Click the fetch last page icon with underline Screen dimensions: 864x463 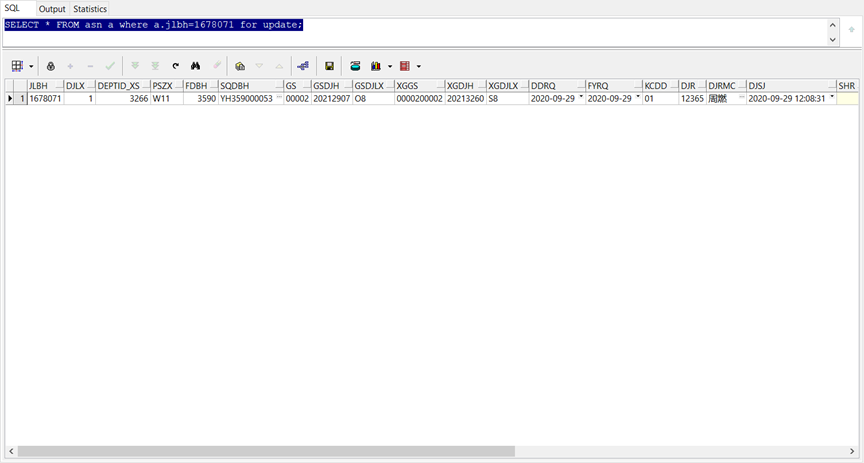155,66
